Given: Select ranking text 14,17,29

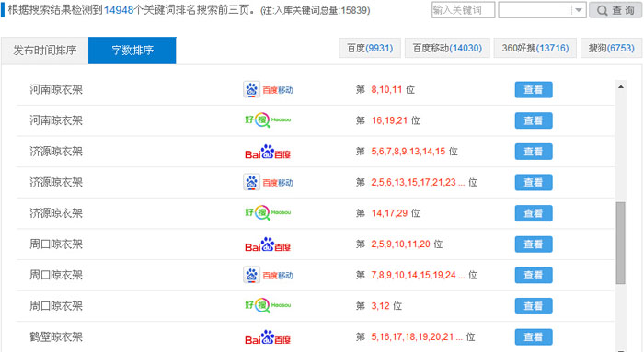Looking at the screenshot, I should (x=389, y=213).
